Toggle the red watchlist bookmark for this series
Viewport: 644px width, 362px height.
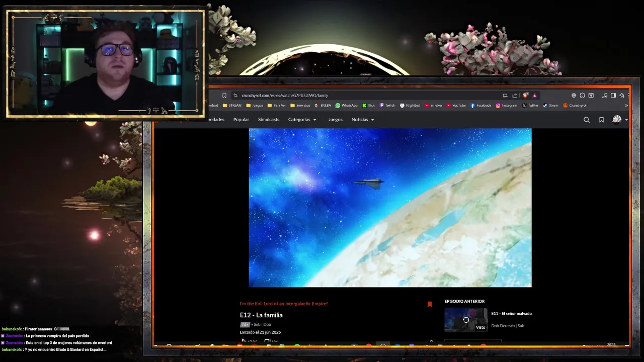(x=430, y=304)
